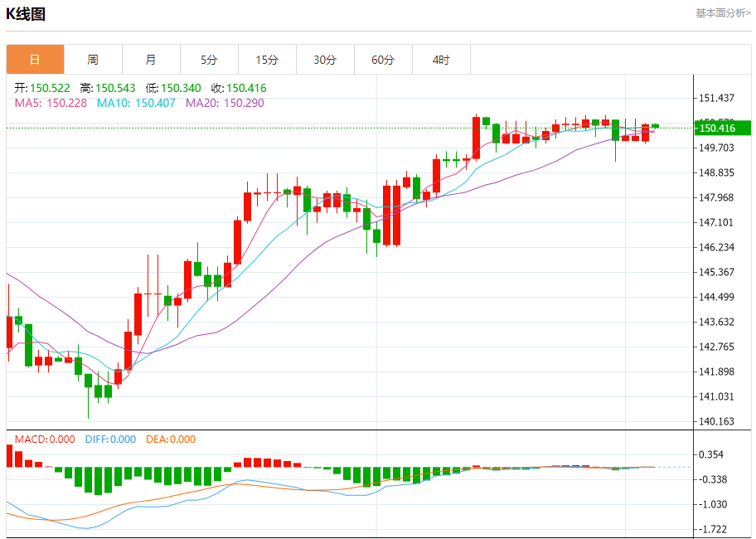Click the MA5 indicator value label
This screenshot has height=539, width=756.
pyautogui.click(x=51, y=103)
